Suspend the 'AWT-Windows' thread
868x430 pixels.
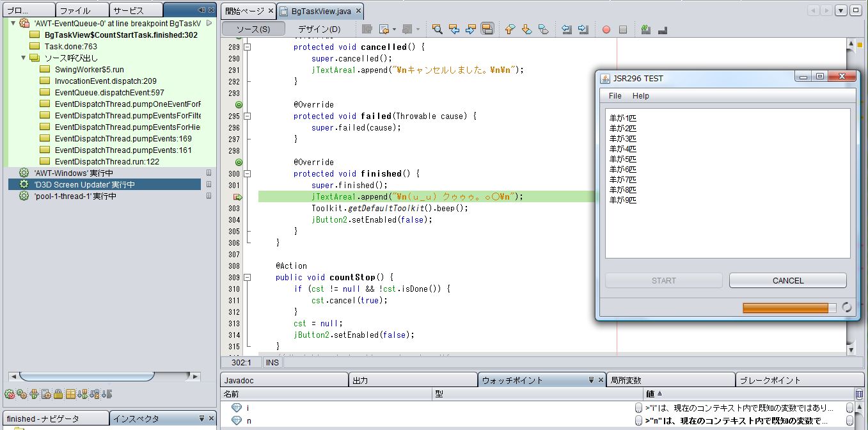[x=209, y=173]
